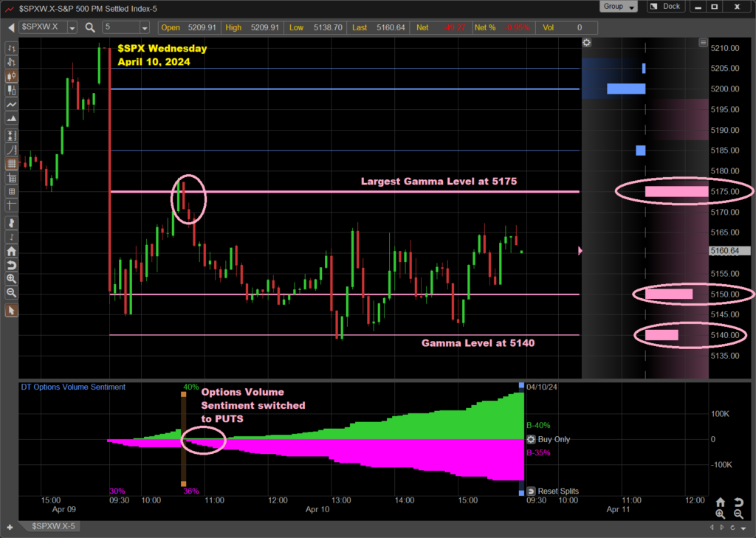Open the gamma panel gear settings
The width and height of the screenshot is (756, 538).
(x=586, y=43)
